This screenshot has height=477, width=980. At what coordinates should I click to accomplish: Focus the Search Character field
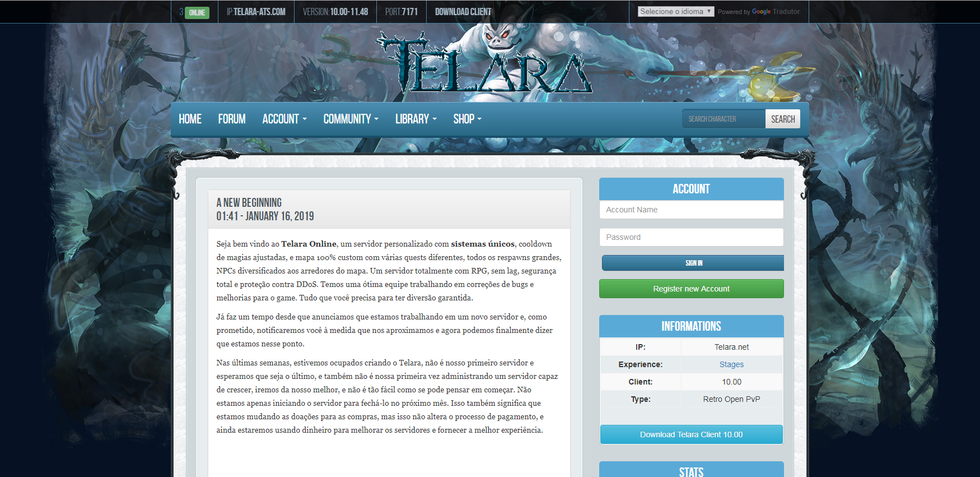pos(724,119)
